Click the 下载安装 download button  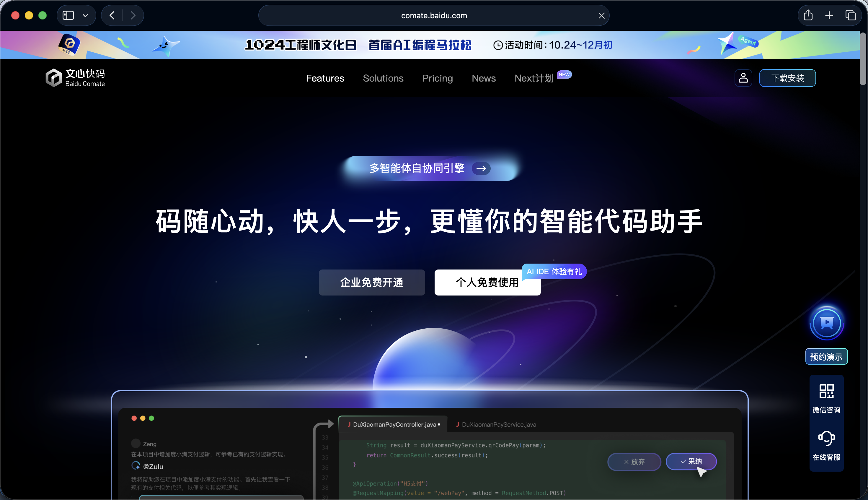pos(787,78)
